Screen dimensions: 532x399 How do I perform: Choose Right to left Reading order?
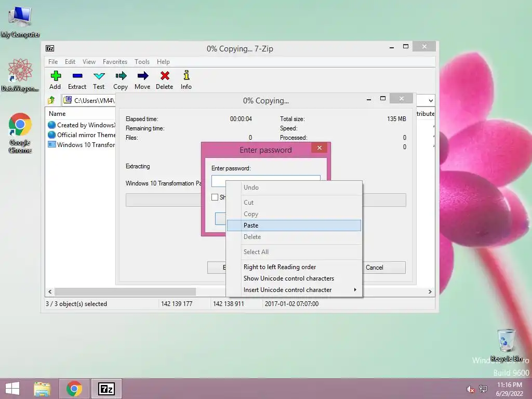click(x=294, y=267)
